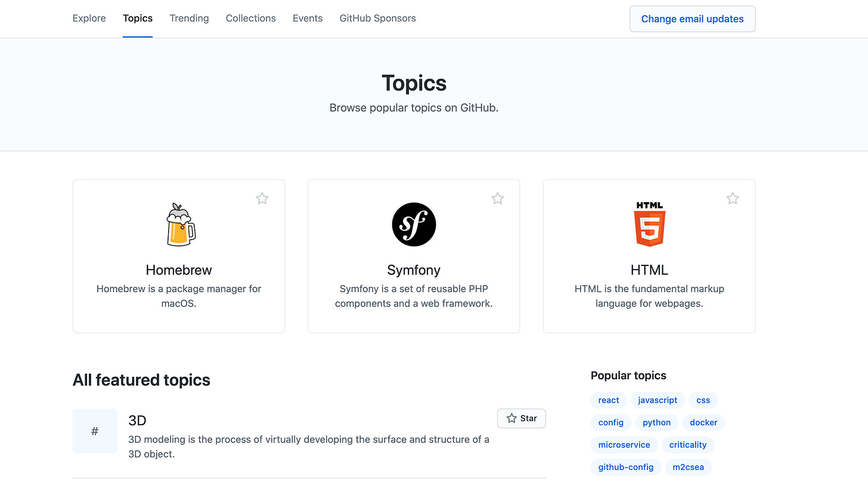This screenshot has width=868, height=486.
Task: Click the Homebrew package manager description
Action: point(179,296)
